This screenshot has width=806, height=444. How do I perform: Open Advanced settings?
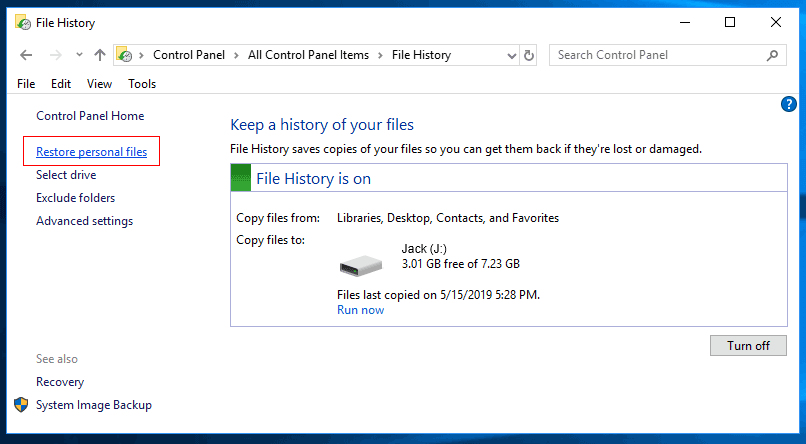[84, 221]
